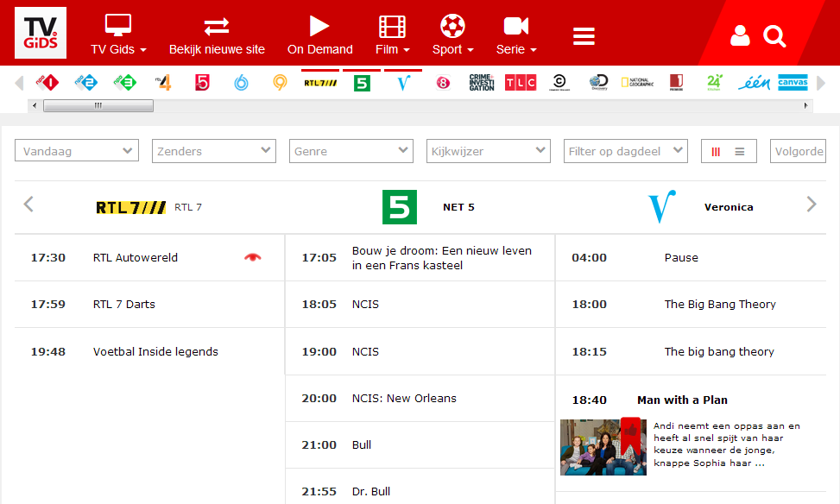The image size is (840, 504).
Task: Open Bekijk nieuwe site link
Action: point(217,35)
